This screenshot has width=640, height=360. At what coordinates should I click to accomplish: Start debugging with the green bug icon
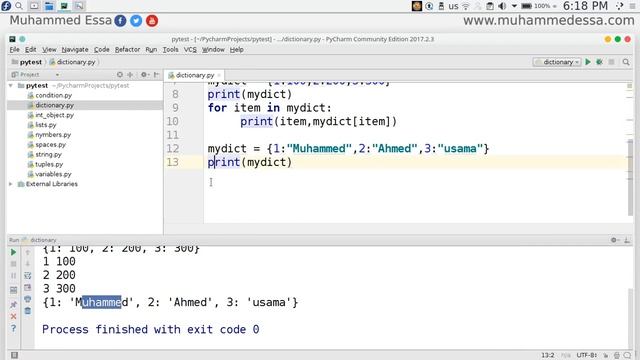[x=600, y=62]
